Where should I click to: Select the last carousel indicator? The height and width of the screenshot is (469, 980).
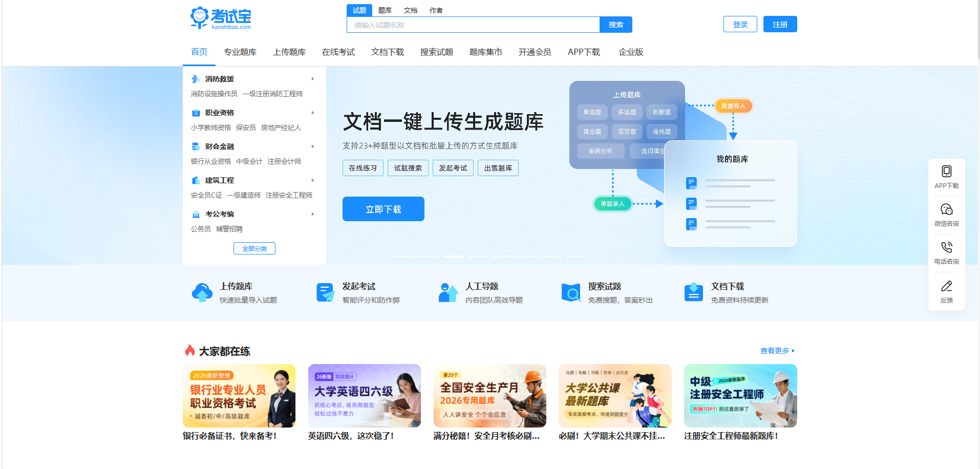point(576,256)
